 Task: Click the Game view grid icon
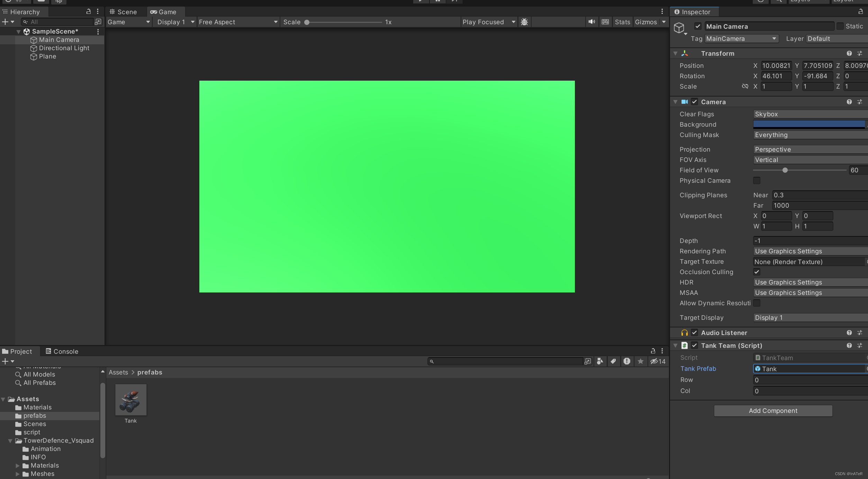pyautogui.click(x=605, y=22)
